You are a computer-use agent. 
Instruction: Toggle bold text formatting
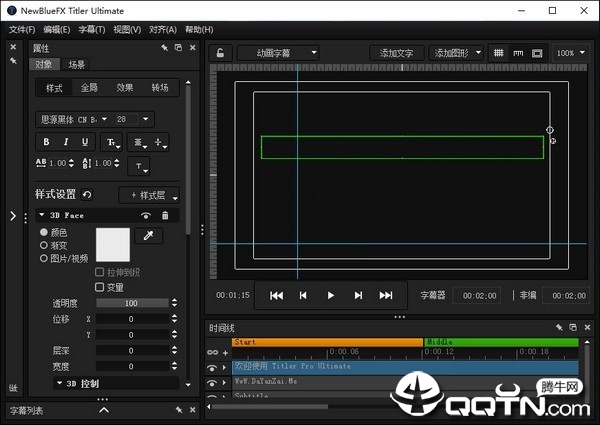[x=46, y=142]
